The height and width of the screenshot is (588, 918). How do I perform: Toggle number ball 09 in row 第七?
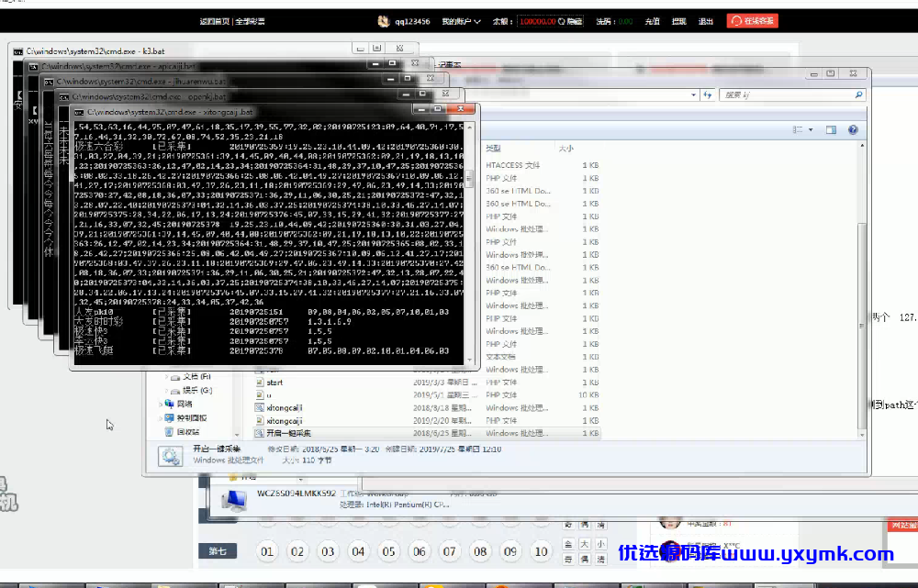coord(510,551)
